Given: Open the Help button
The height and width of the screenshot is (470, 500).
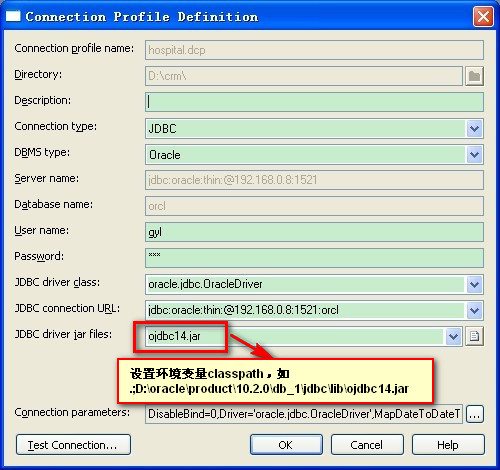Looking at the screenshot, I should click(x=448, y=445).
